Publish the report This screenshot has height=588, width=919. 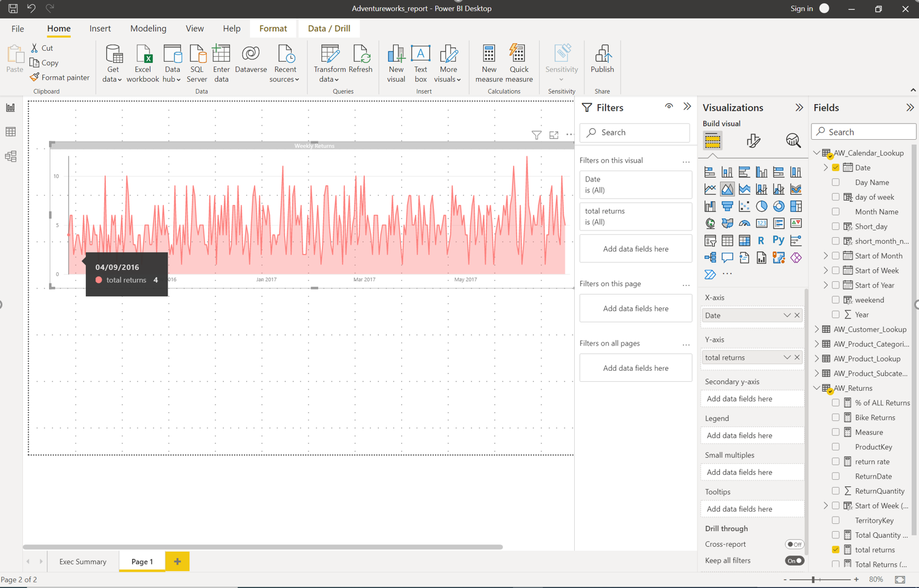tap(602, 59)
